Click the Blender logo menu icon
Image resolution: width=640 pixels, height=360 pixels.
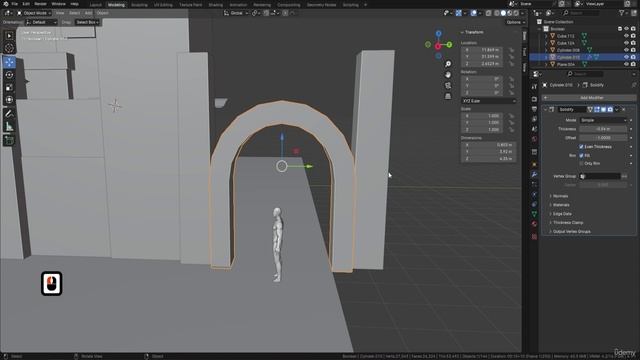(x=6, y=4)
